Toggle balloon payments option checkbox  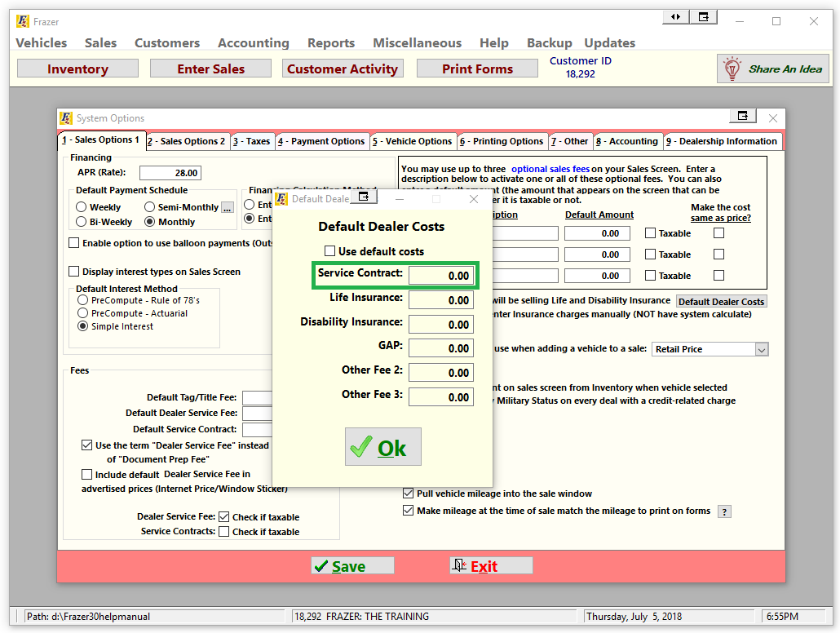pos(74,243)
